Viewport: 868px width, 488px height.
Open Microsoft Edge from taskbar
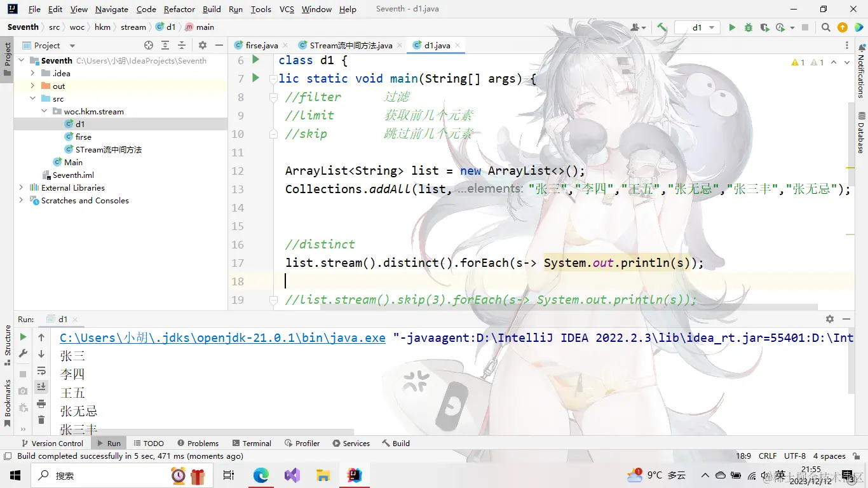(261, 475)
